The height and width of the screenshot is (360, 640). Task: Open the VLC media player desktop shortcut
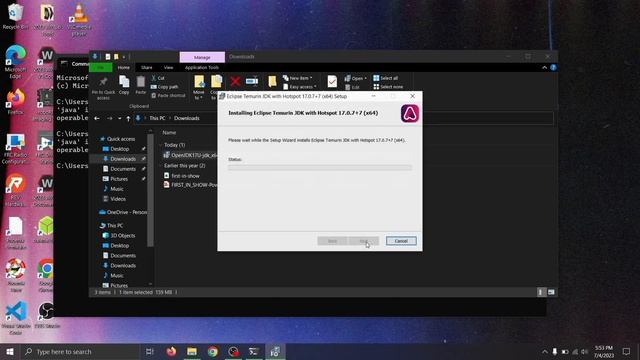[x=79, y=20]
